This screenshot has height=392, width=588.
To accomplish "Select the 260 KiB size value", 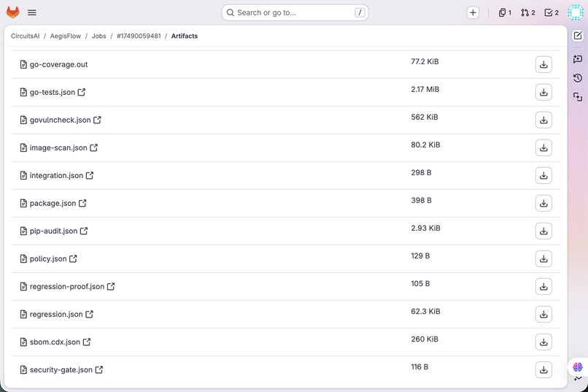I will click(425, 339).
